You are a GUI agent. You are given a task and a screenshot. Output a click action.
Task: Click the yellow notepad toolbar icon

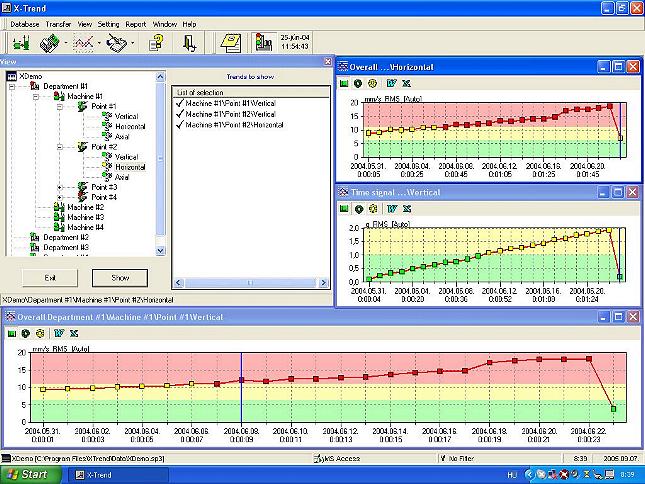coord(231,42)
